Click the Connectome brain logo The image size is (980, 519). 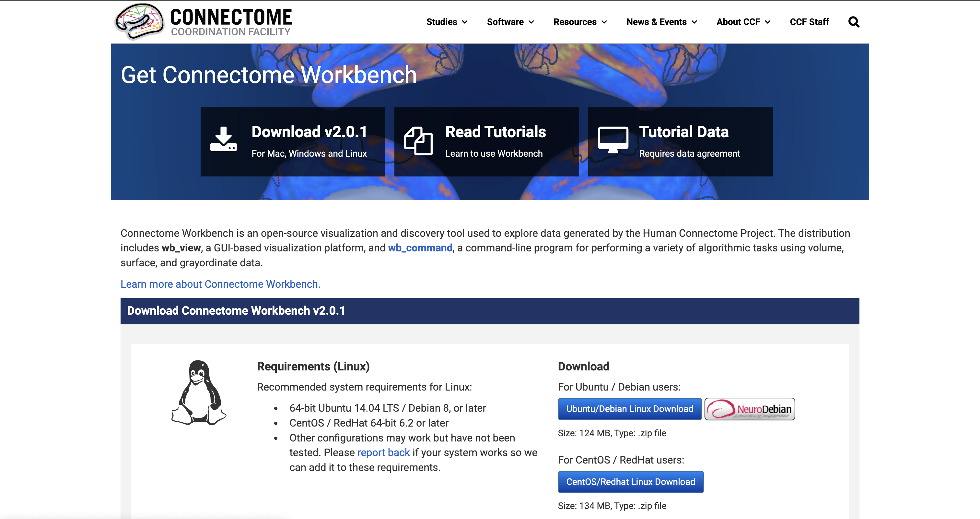coord(139,22)
